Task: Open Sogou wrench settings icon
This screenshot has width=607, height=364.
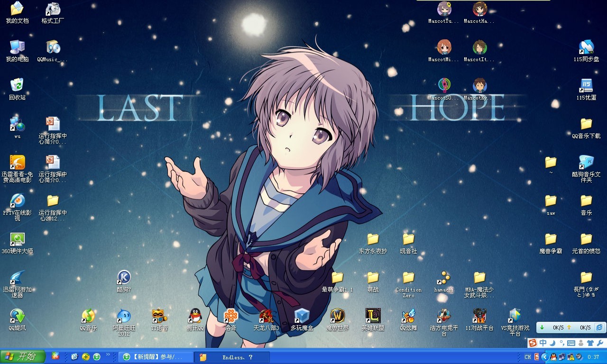Action: point(599,343)
